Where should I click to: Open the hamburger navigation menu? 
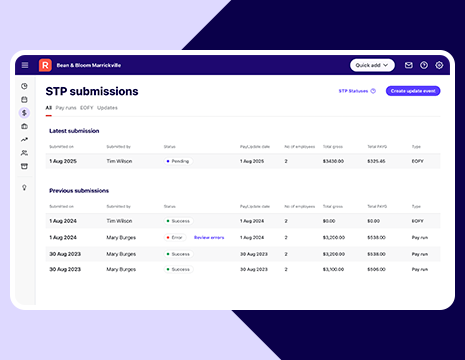25,65
